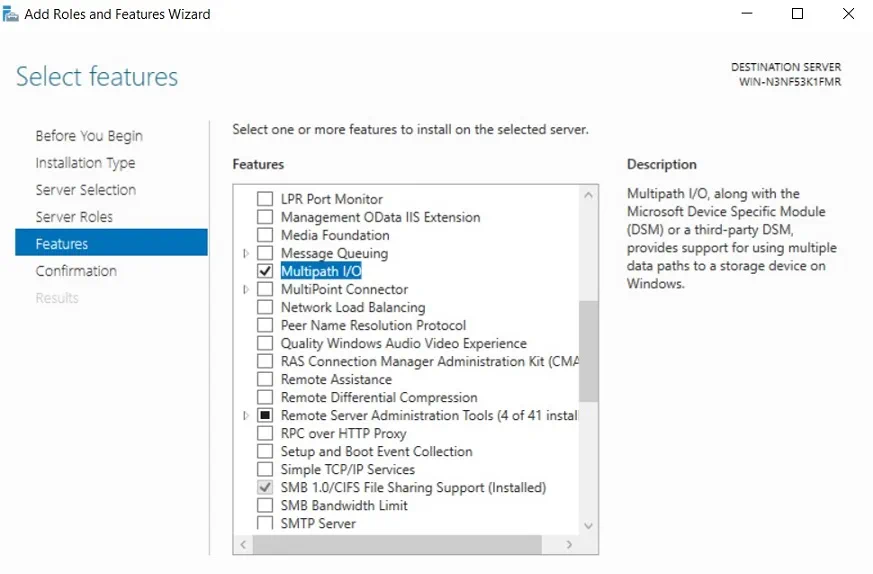Screen dimensions: 873x574
Task: Jump to the Installation Type page
Action: click(85, 163)
